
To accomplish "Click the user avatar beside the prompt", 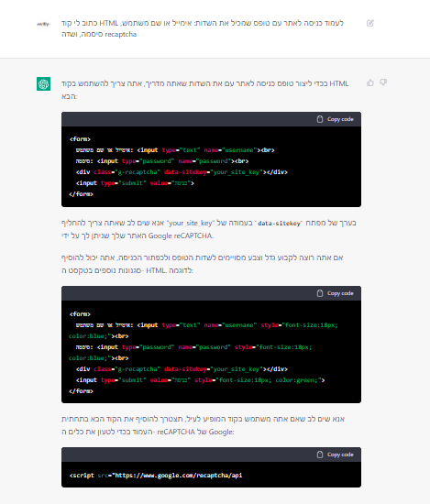I will click(43, 24).
